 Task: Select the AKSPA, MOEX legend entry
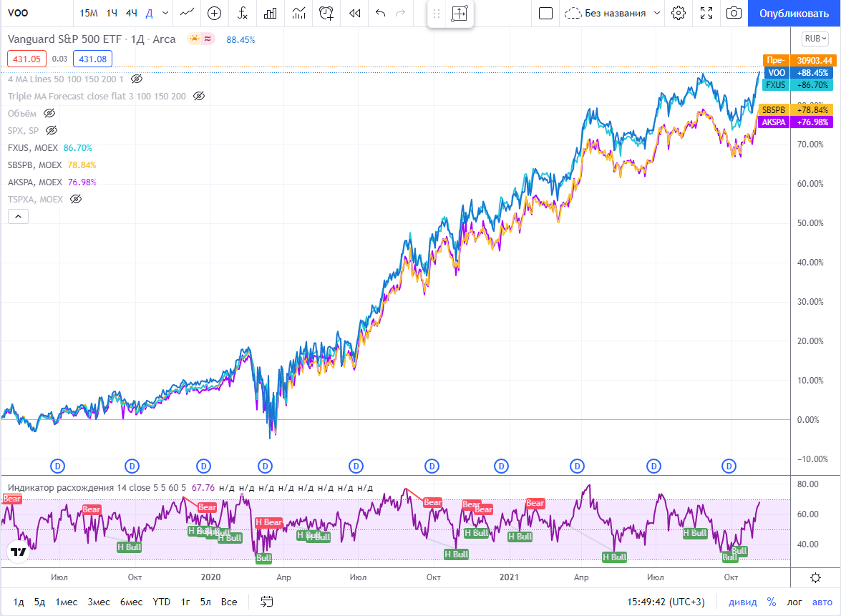click(x=35, y=182)
